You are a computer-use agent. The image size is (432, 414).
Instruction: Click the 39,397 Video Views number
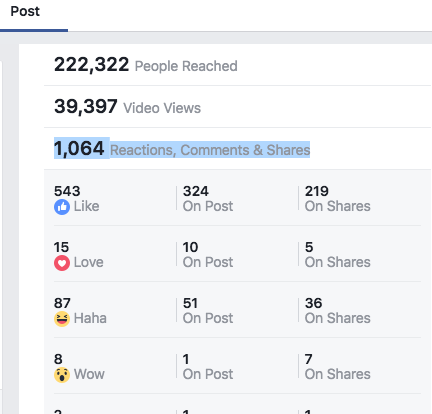(x=86, y=106)
